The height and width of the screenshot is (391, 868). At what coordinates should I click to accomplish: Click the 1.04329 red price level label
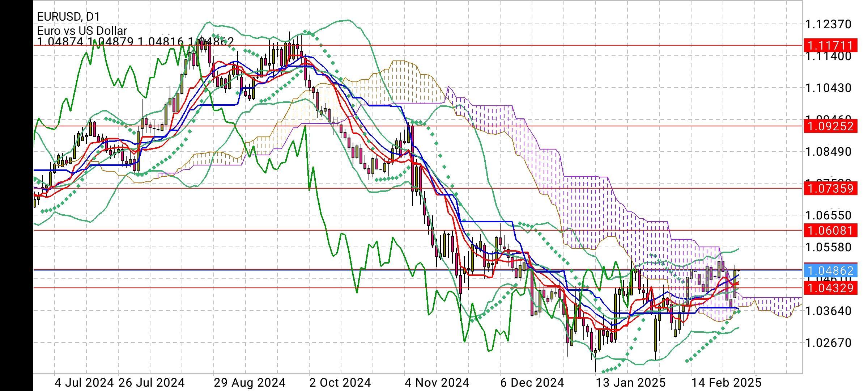pyautogui.click(x=830, y=288)
